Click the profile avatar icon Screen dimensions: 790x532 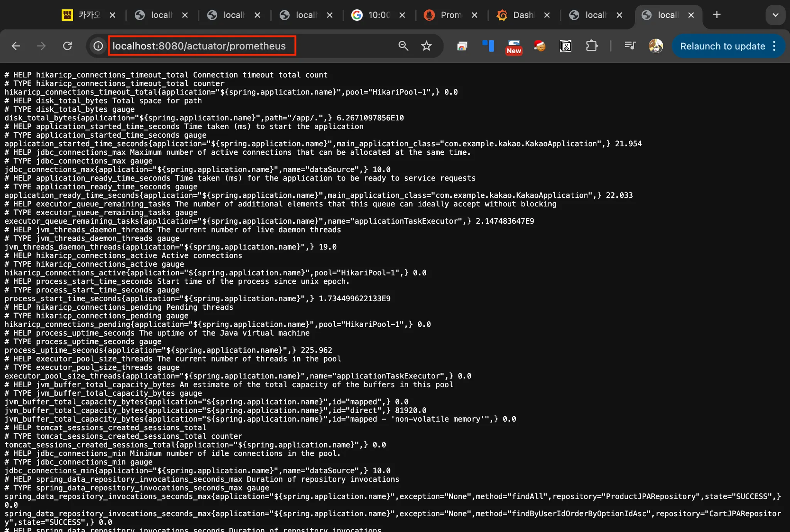[655, 46]
